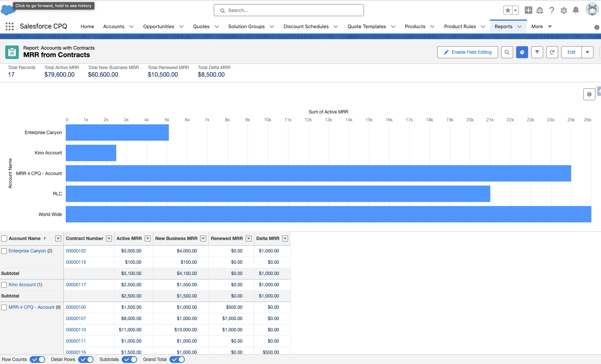Screen dimensions: 601x364
Task: Open the global actions plus icon
Action: click(529, 10)
